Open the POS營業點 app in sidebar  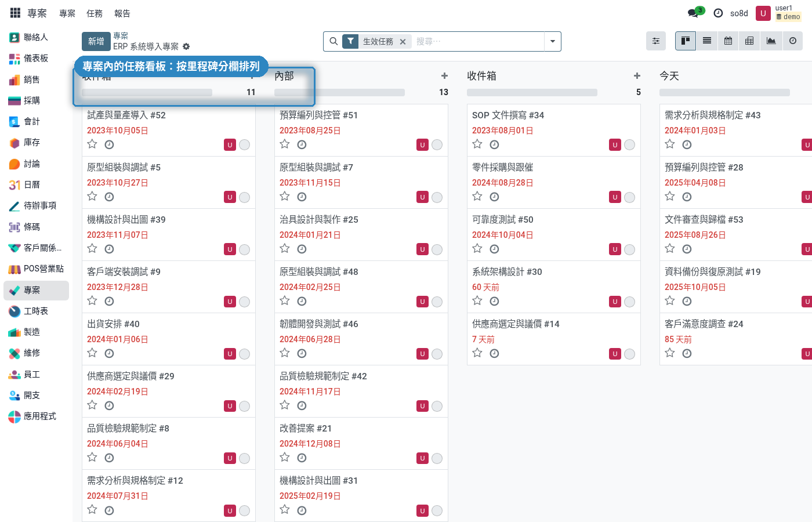coord(36,269)
